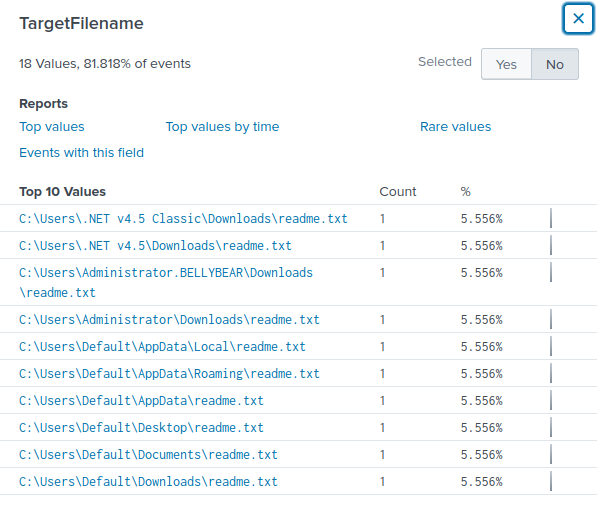
Task: Click the Count column header
Action: tap(398, 191)
